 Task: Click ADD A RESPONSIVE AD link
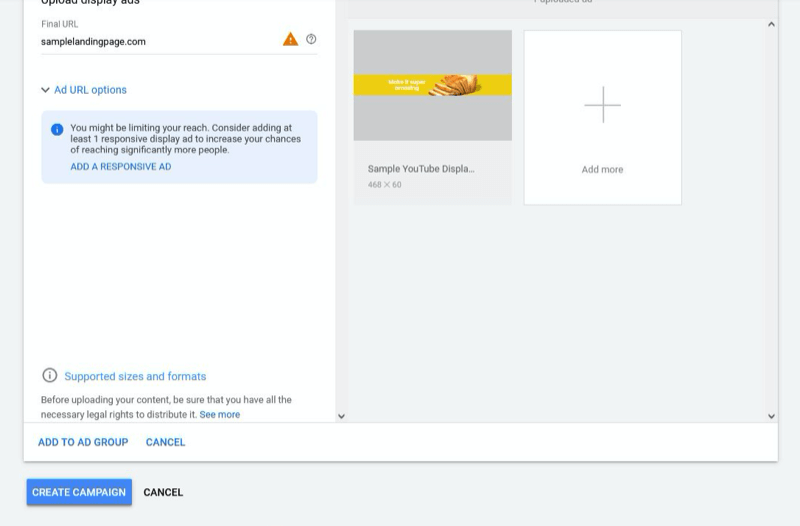click(x=121, y=167)
